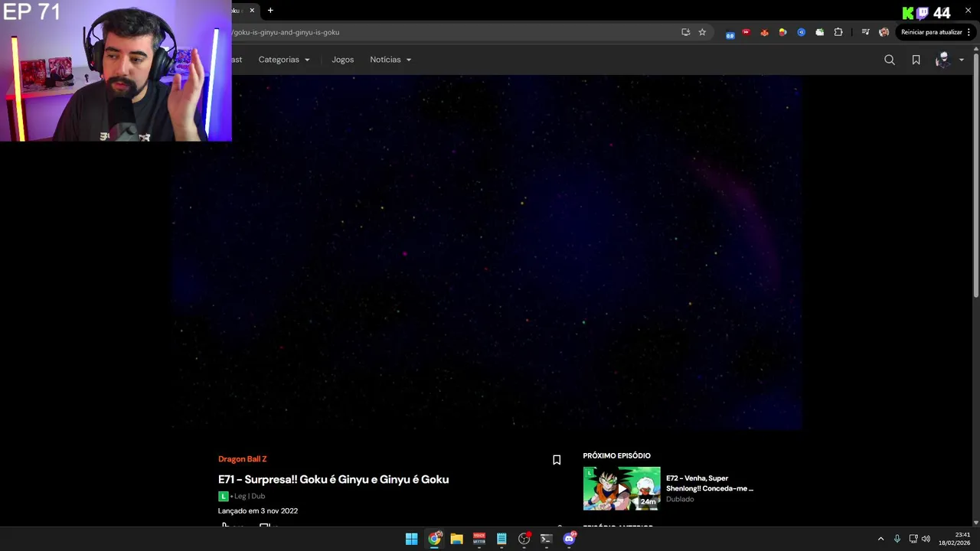Open the volume tray icon
The width and height of the screenshot is (980, 551).
[926, 539]
